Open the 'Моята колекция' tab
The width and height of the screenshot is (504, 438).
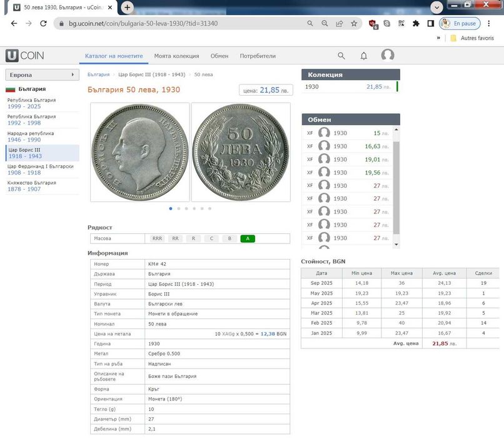pos(176,56)
